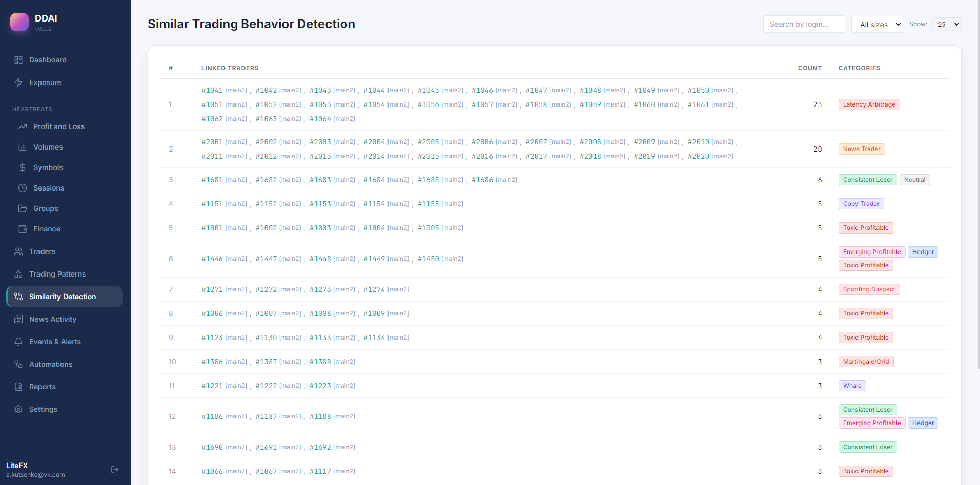Image resolution: width=980 pixels, height=485 pixels.
Task: Click the Toxic Profitable tag in row 5
Action: pos(866,228)
